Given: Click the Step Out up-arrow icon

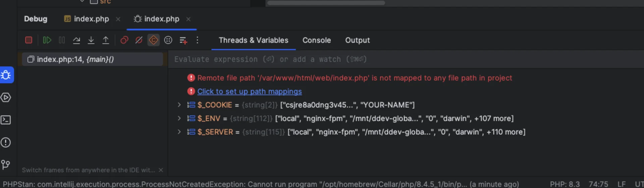Looking at the screenshot, I should pyautogui.click(x=106, y=40).
